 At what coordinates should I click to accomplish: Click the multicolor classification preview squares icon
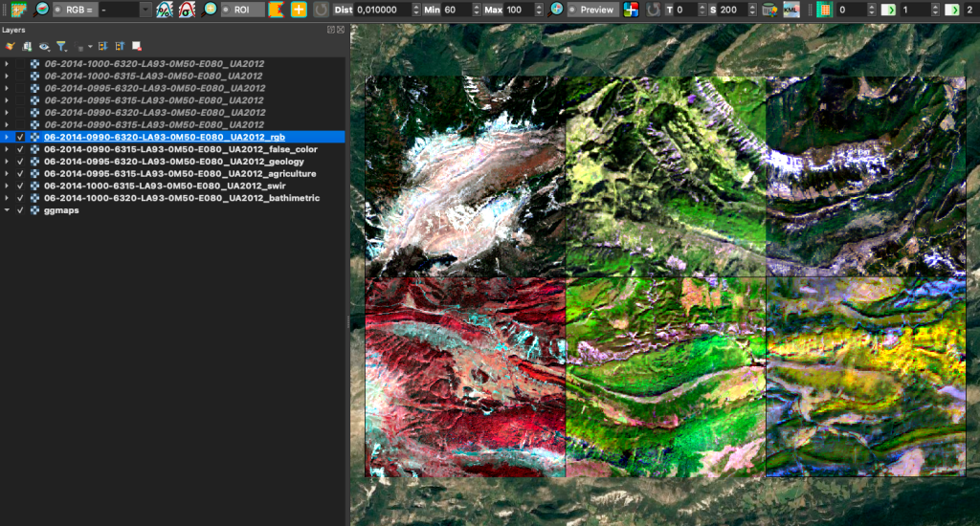[x=631, y=10]
